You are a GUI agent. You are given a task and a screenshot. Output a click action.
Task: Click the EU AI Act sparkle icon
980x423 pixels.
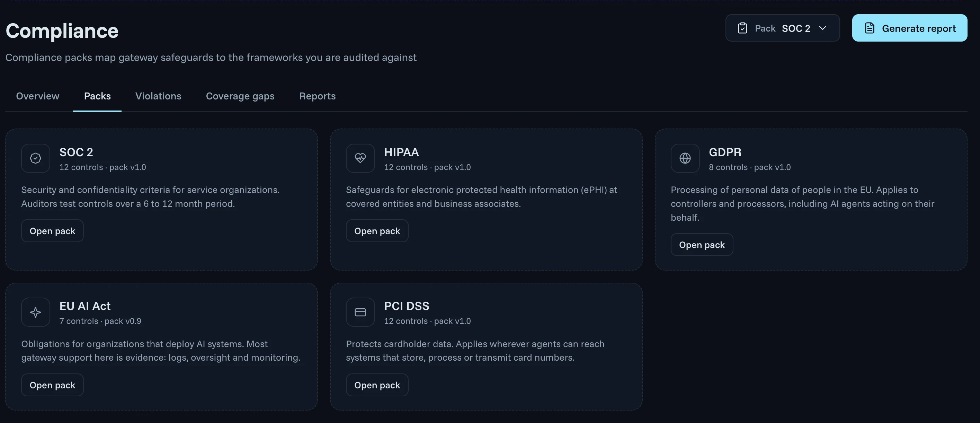[x=35, y=312]
